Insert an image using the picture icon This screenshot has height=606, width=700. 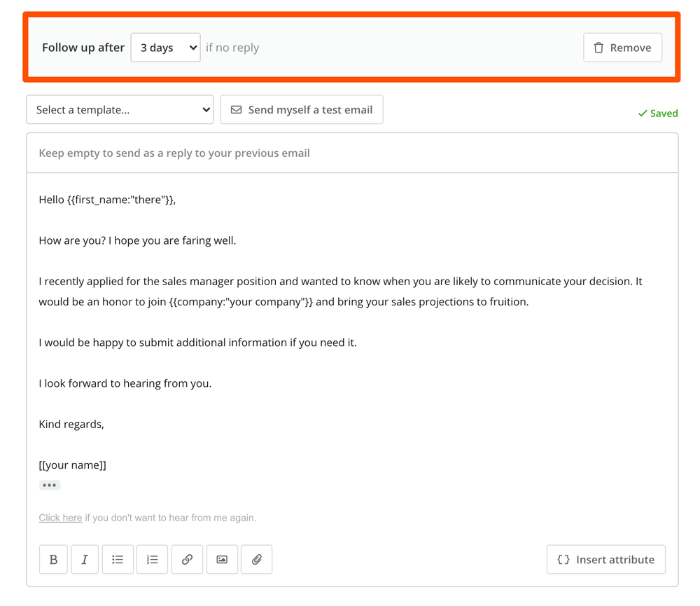pyautogui.click(x=222, y=559)
